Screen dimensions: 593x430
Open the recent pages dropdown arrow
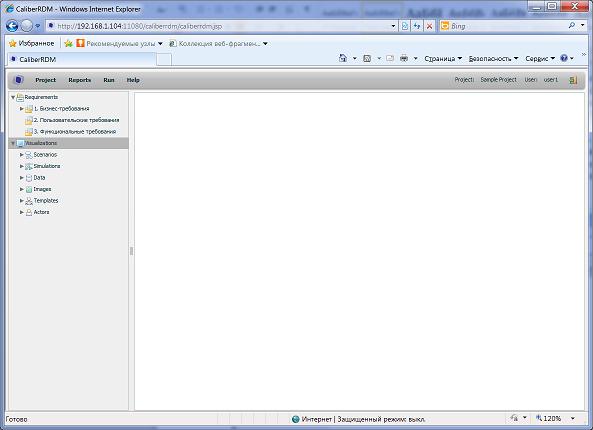coord(37,26)
